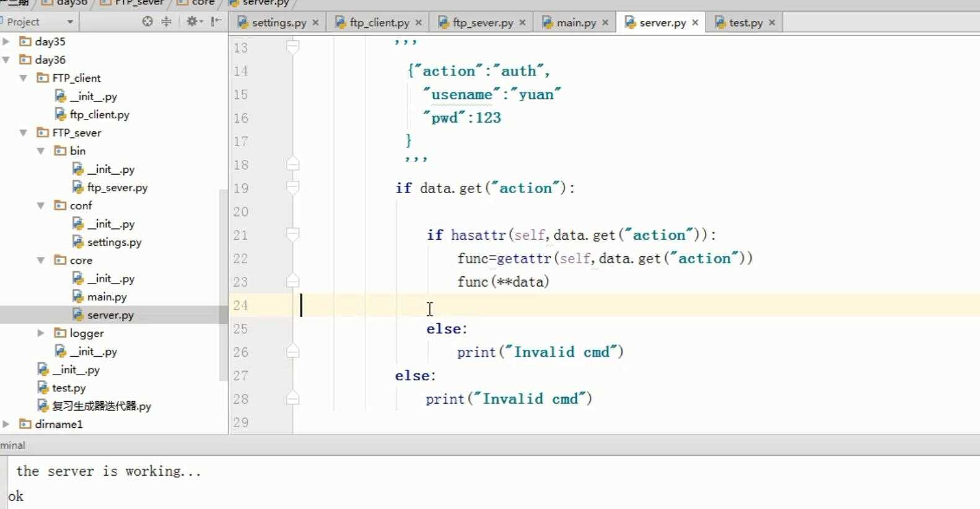
Task: Click line number 24 in the gutter
Action: pos(241,305)
